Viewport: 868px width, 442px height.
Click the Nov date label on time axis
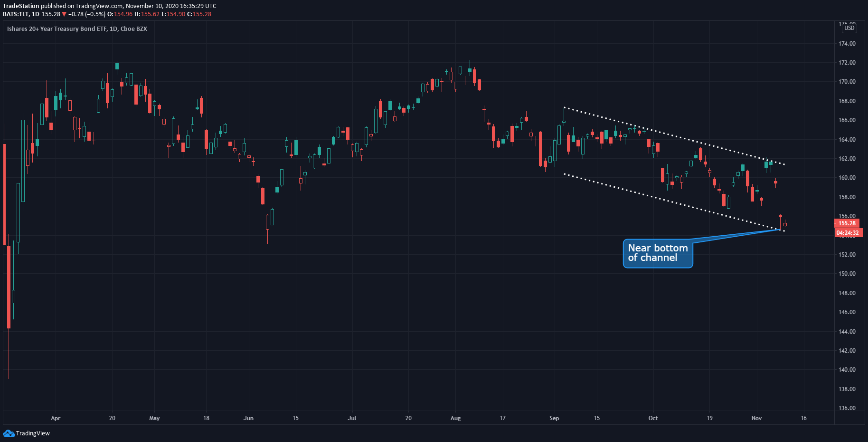click(x=756, y=418)
